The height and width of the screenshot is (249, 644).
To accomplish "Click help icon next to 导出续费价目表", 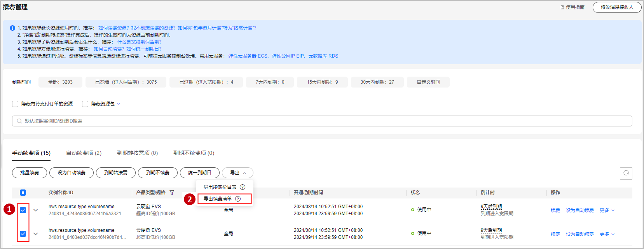I will [243, 187].
